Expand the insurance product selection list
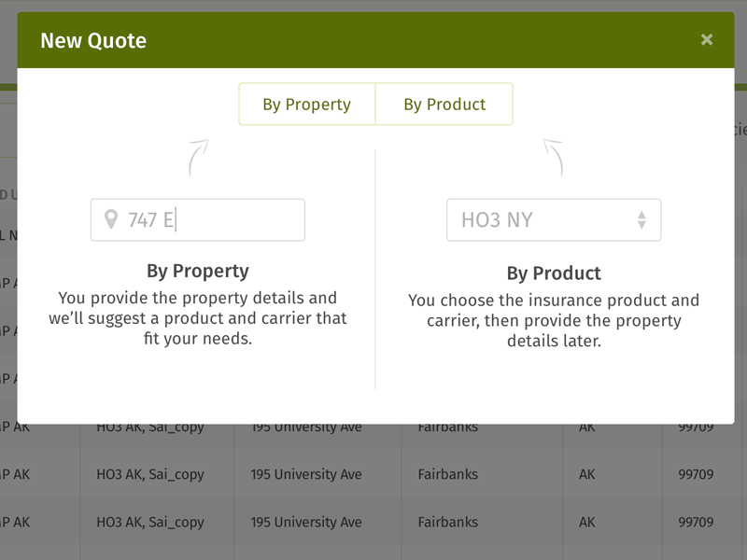 pos(553,219)
